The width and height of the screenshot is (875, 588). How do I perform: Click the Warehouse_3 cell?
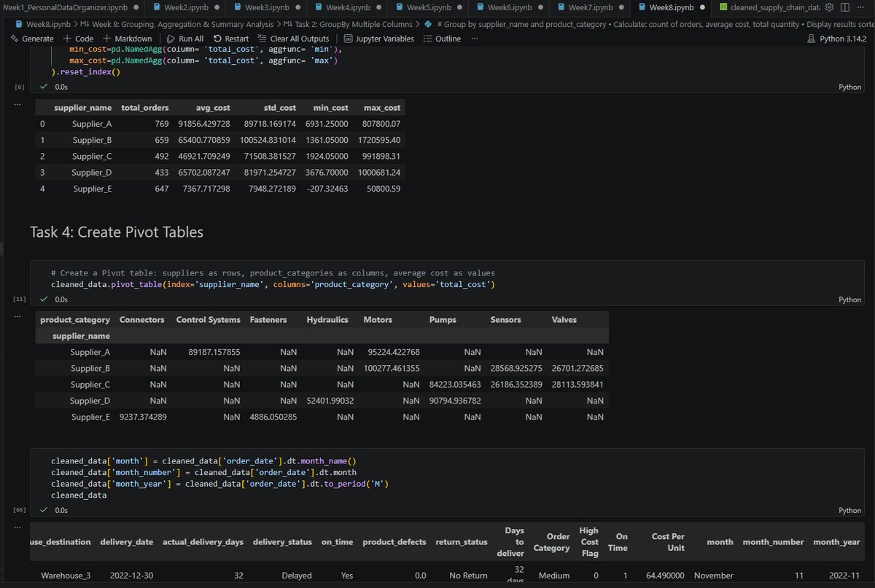pos(66,576)
